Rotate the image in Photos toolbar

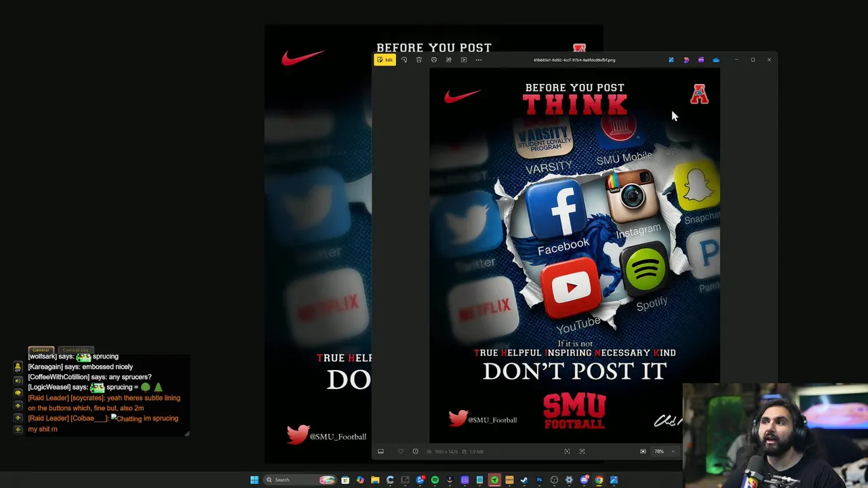(404, 60)
